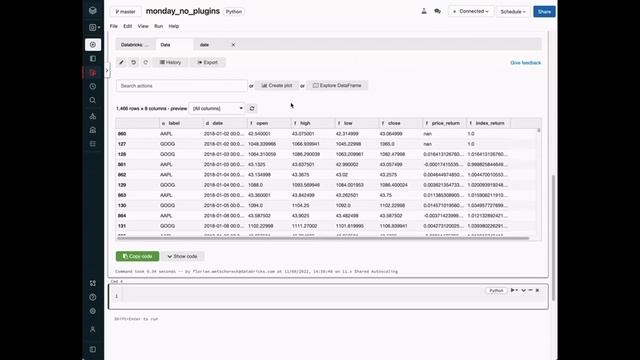Click the high column header
This screenshot has width=640, height=360.
pyautogui.click(x=313, y=123)
